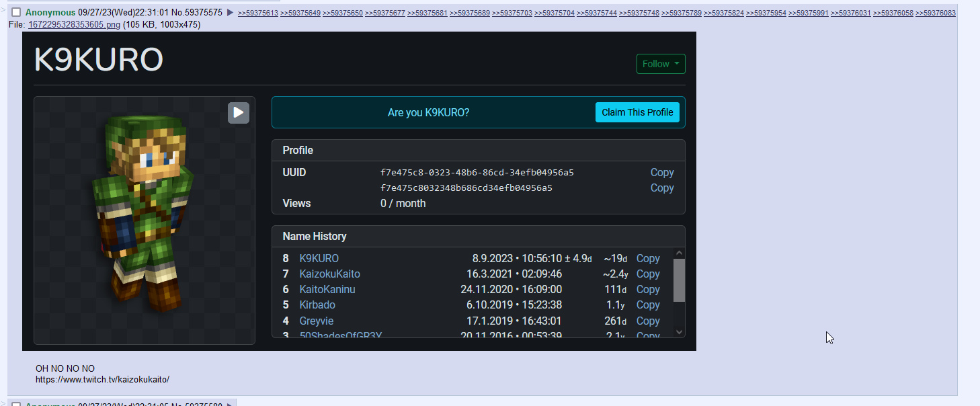Copy the name K9KURO in history row 8
The image size is (980, 406).
coord(648,259)
